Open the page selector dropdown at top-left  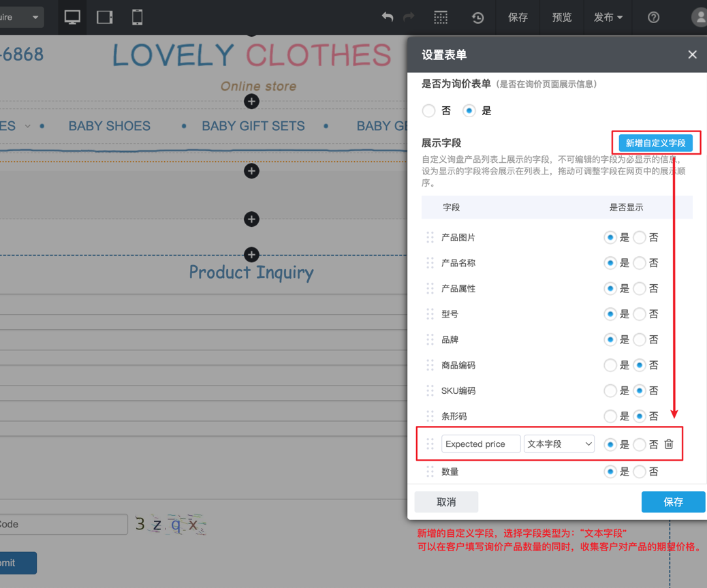click(21, 17)
